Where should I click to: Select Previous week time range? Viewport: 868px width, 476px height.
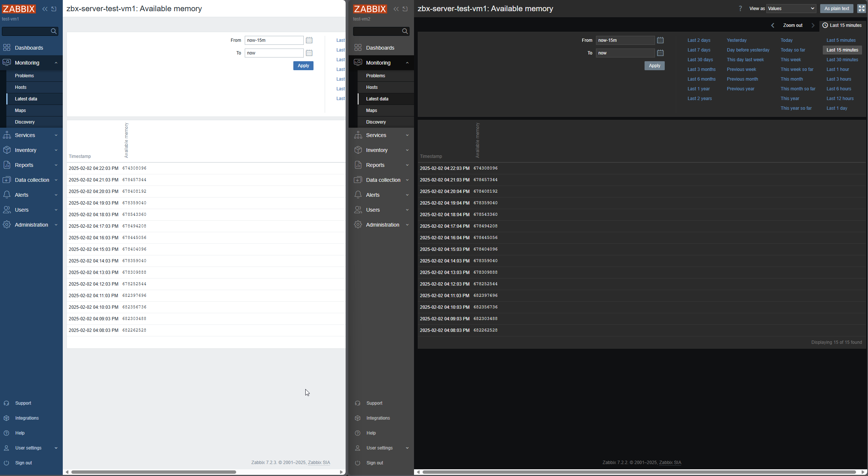(x=741, y=69)
